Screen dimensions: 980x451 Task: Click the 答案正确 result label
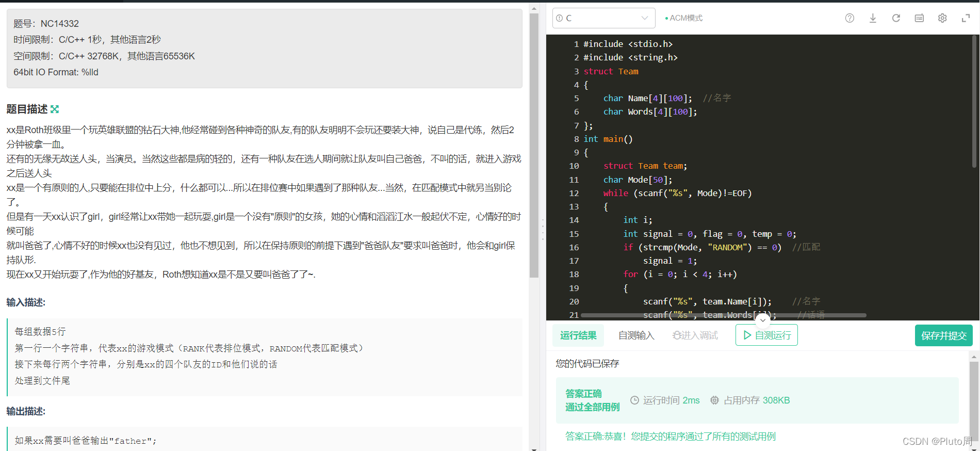coord(583,394)
